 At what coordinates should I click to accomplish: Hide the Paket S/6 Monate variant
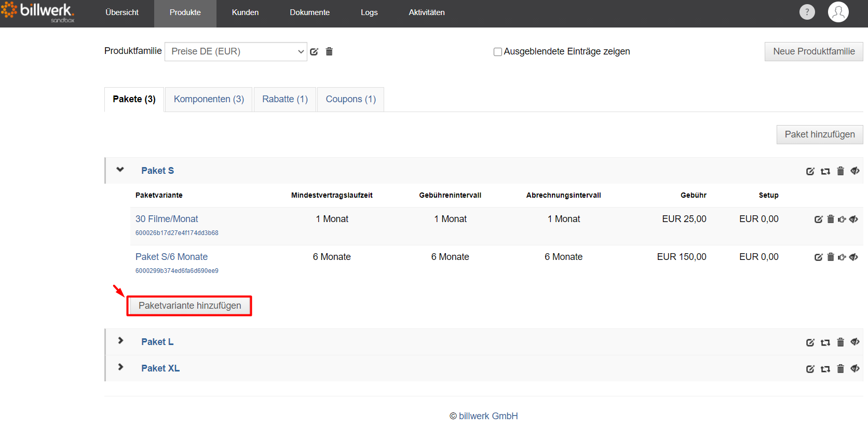click(853, 257)
